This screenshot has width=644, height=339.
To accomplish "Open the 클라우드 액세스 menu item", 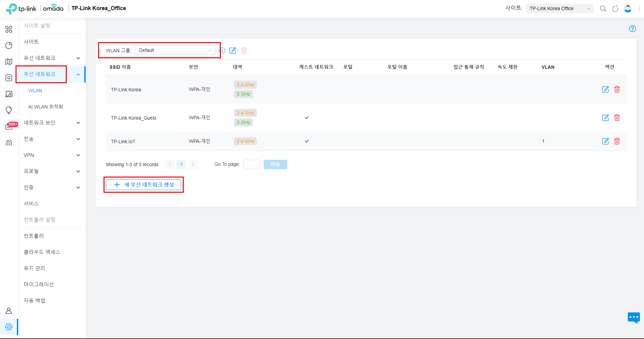I will point(42,252).
